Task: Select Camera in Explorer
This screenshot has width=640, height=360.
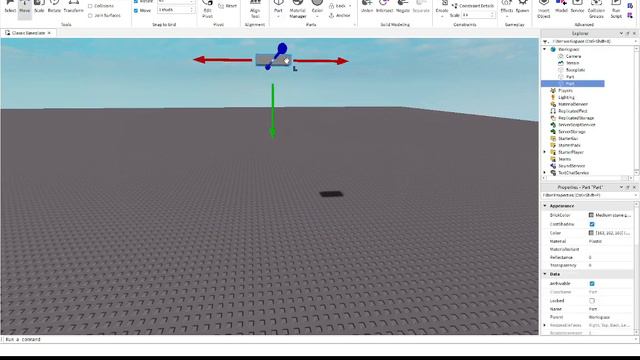Action: (x=573, y=56)
